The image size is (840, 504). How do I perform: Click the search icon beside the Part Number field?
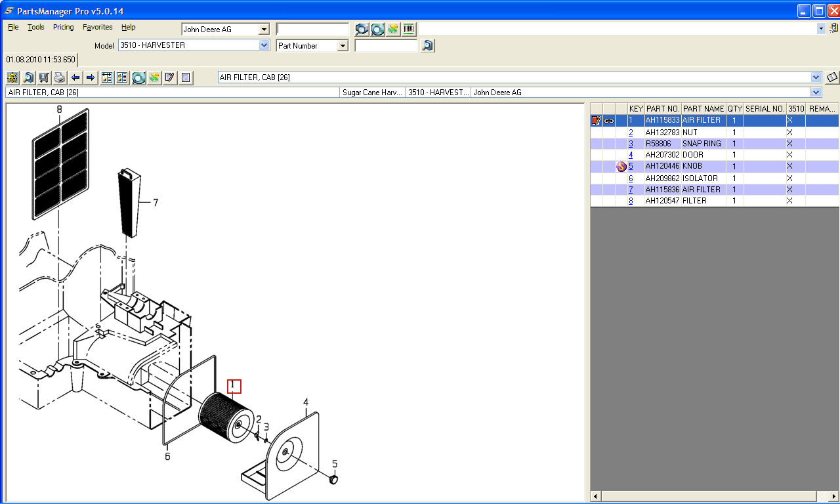coord(427,45)
